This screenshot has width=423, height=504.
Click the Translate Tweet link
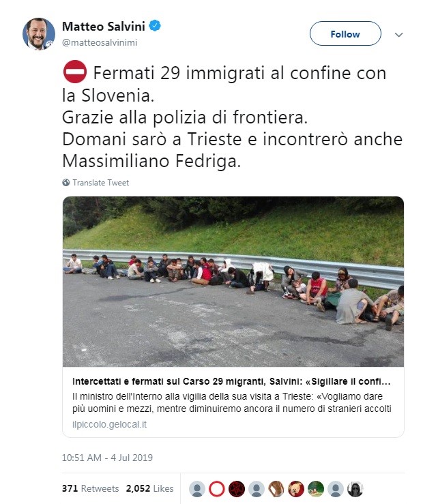pos(100,183)
